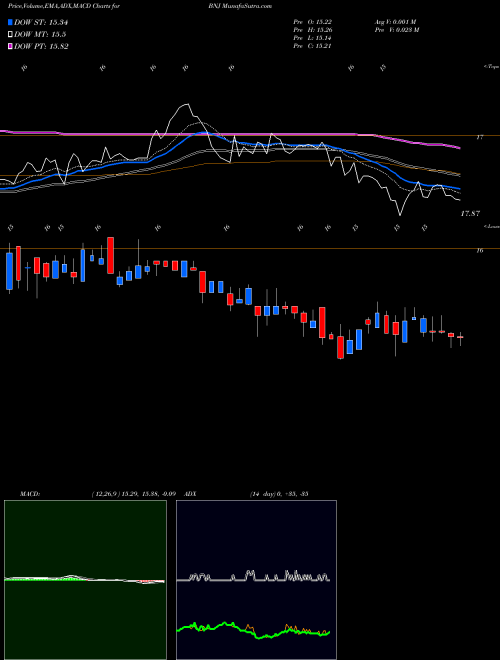Click the '16' axis label on candlestick chart
The image size is (500, 660).
(480, 251)
